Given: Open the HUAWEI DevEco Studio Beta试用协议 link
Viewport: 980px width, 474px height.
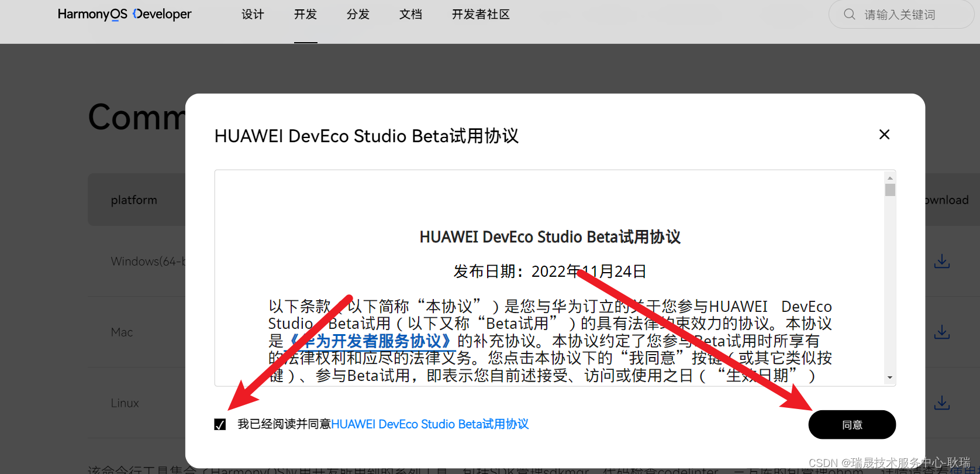Looking at the screenshot, I should (430, 424).
